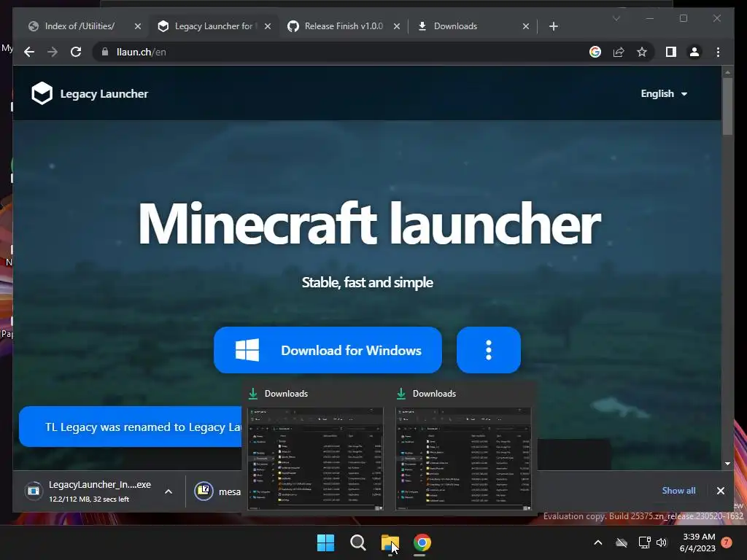Open more download options button

(488, 350)
